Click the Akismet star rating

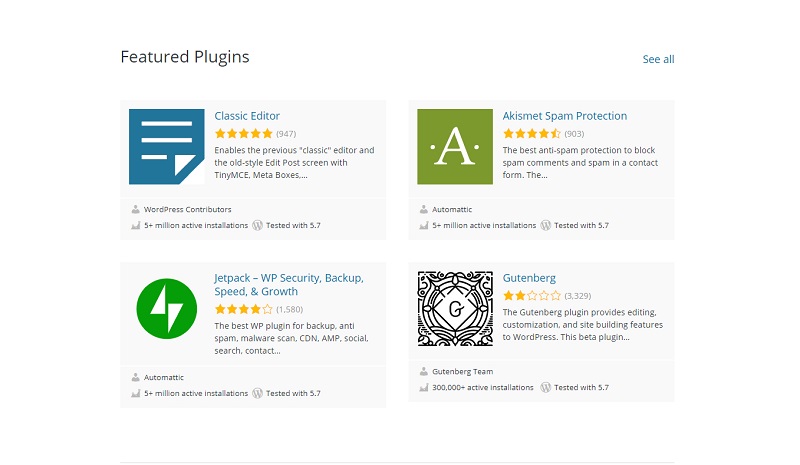(x=532, y=134)
